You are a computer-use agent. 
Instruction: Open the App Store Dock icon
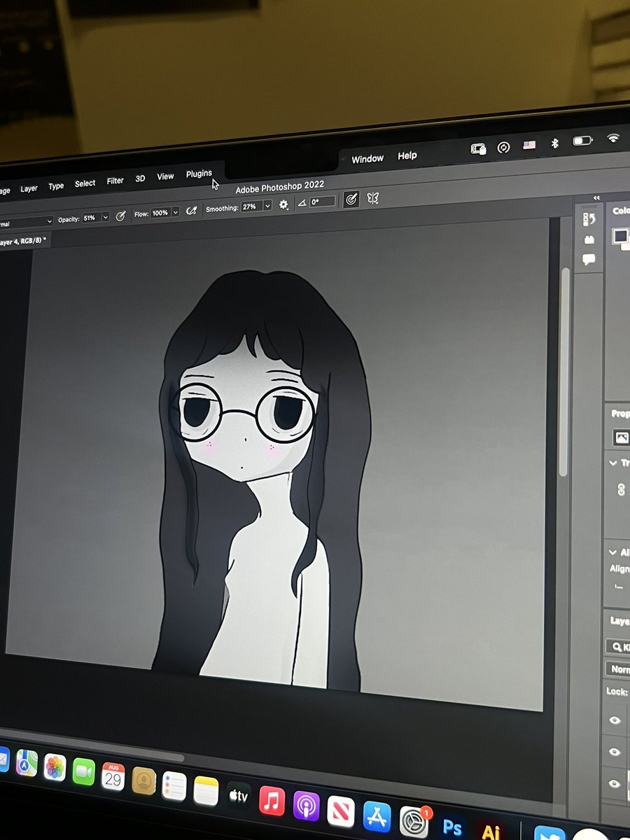(377, 815)
